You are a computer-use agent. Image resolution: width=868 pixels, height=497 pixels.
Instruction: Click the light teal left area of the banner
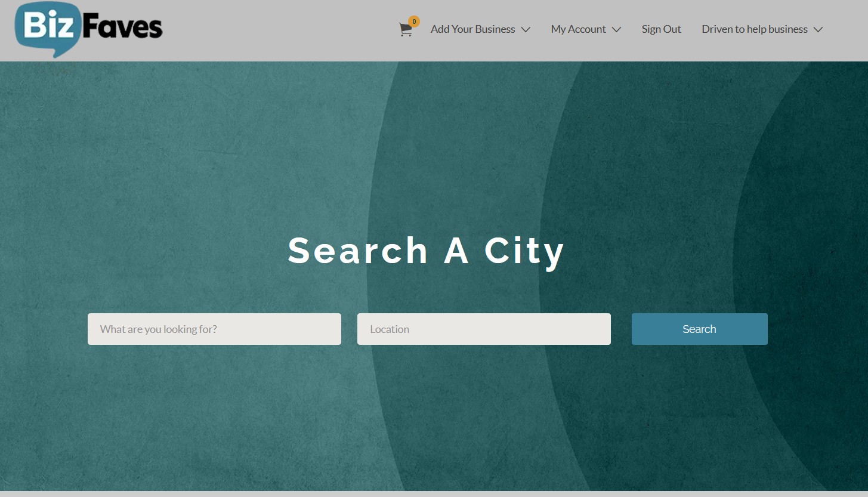(x=149, y=179)
